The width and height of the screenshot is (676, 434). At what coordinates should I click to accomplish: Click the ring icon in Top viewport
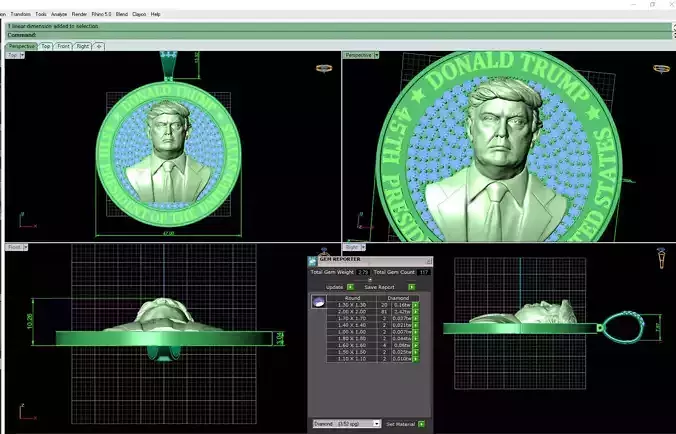[x=324, y=68]
